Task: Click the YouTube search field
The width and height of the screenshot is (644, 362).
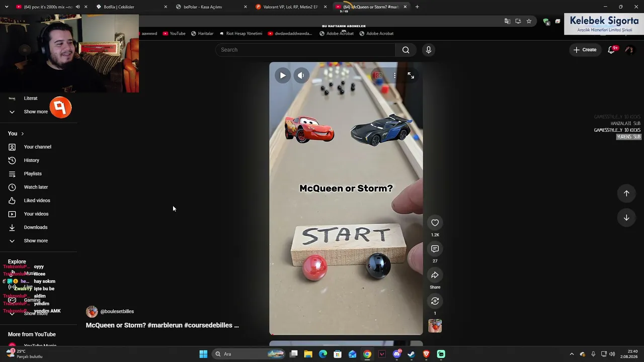Action: click(x=305, y=50)
